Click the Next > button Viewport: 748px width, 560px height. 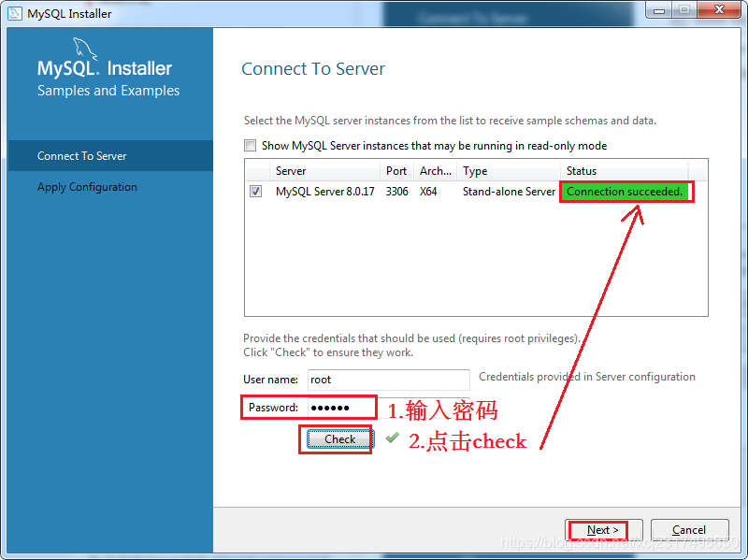[x=603, y=530]
